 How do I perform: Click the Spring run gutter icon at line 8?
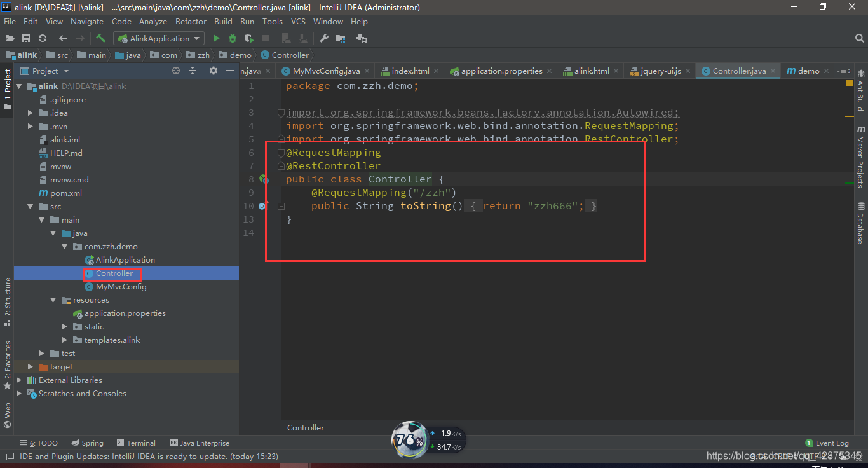(263, 179)
